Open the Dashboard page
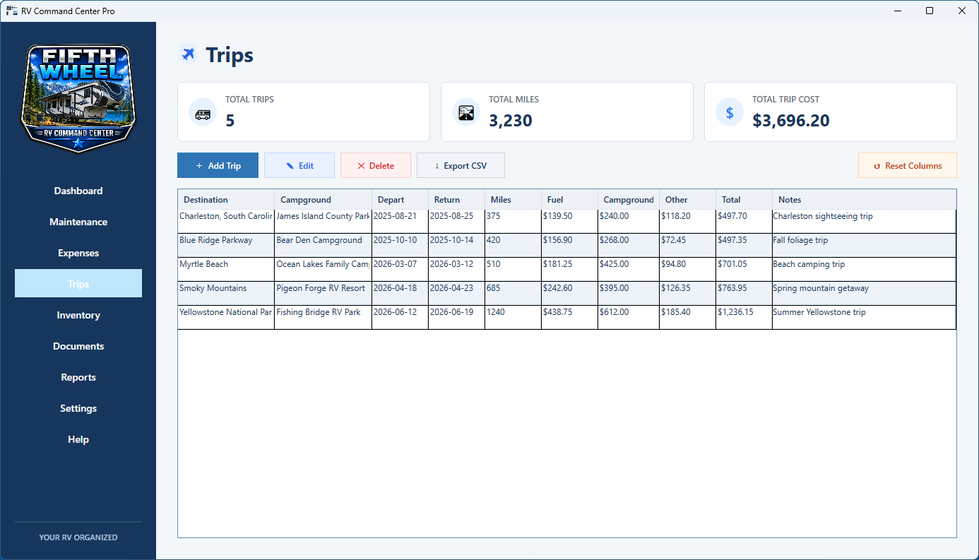 (x=78, y=191)
